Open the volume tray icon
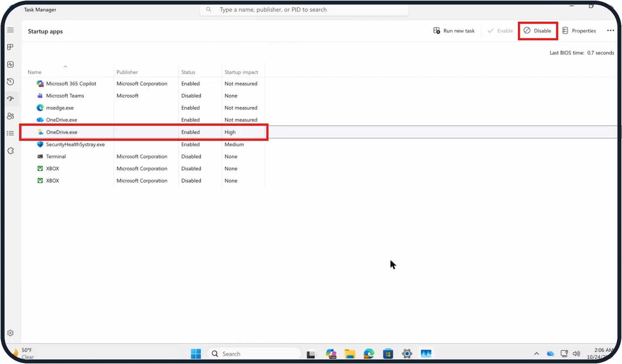 point(576,354)
